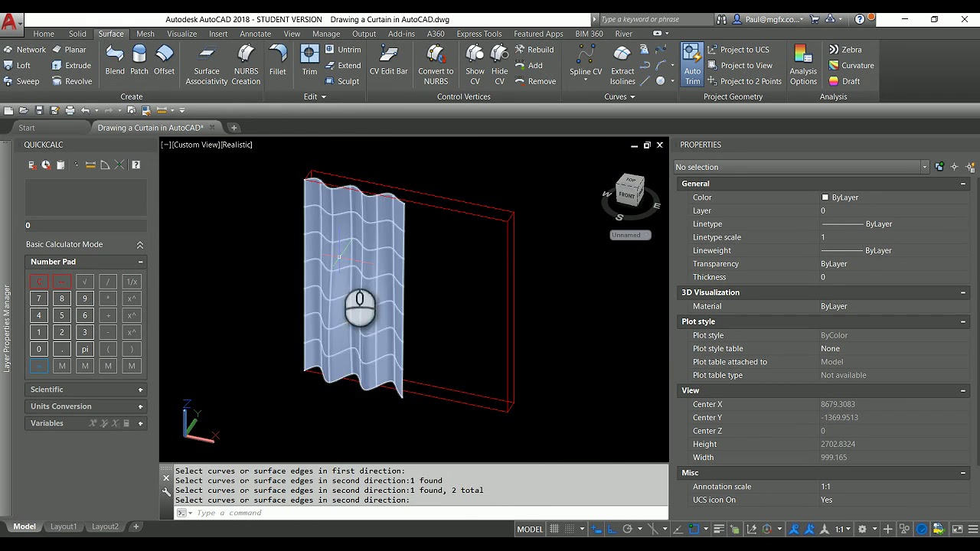
Task: Switch to the Layout1 tab
Action: [x=64, y=527]
